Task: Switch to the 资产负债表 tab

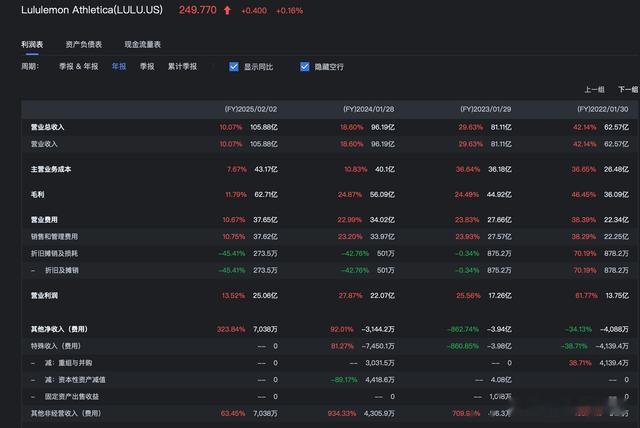Action: pyautogui.click(x=83, y=44)
